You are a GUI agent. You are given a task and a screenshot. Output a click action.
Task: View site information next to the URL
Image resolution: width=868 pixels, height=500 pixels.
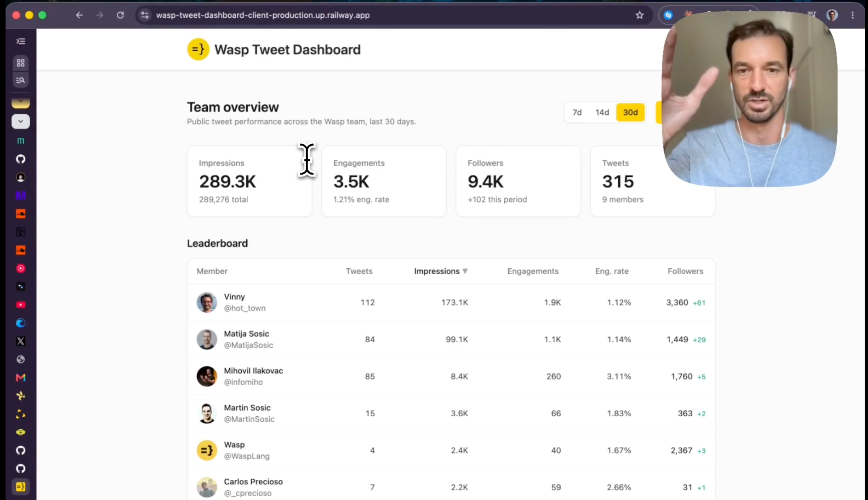pos(145,15)
